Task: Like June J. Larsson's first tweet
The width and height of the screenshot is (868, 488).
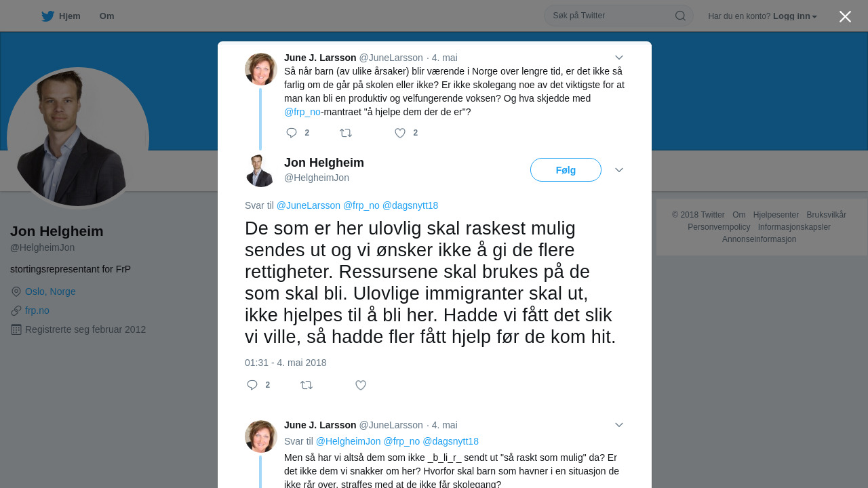Action: point(400,133)
